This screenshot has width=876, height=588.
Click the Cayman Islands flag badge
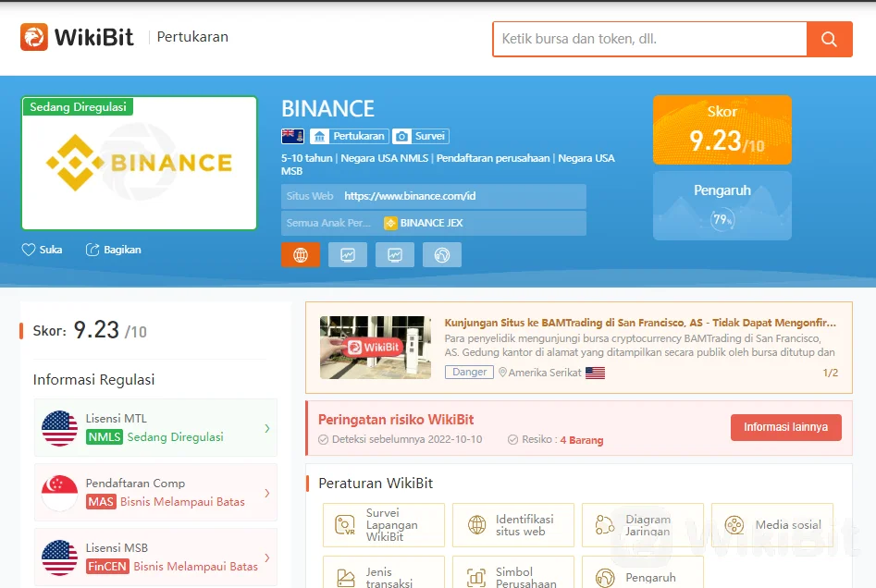tap(292, 136)
